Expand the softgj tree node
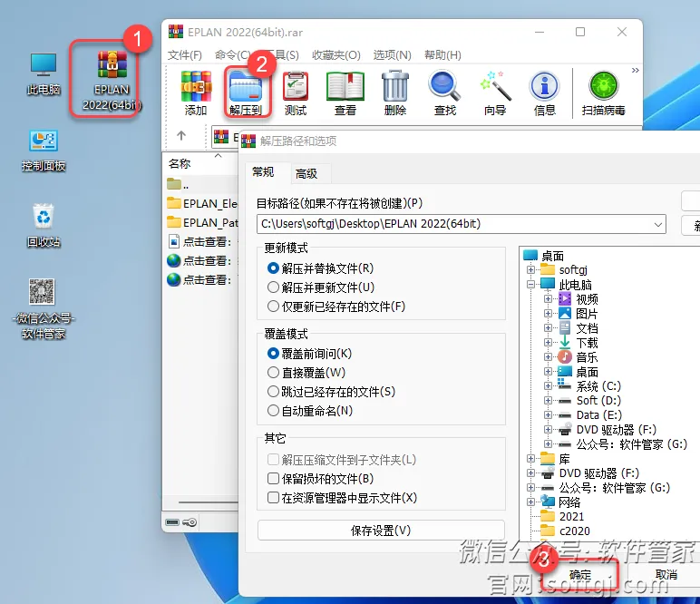Screen dimensions: 700x604 pyautogui.click(x=530, y=269)
